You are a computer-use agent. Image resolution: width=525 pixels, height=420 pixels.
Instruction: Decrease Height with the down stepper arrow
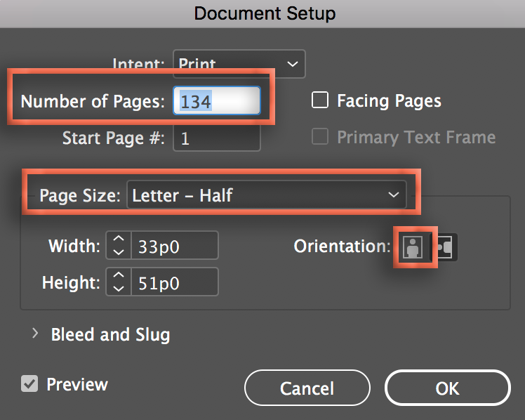point(119,289)
